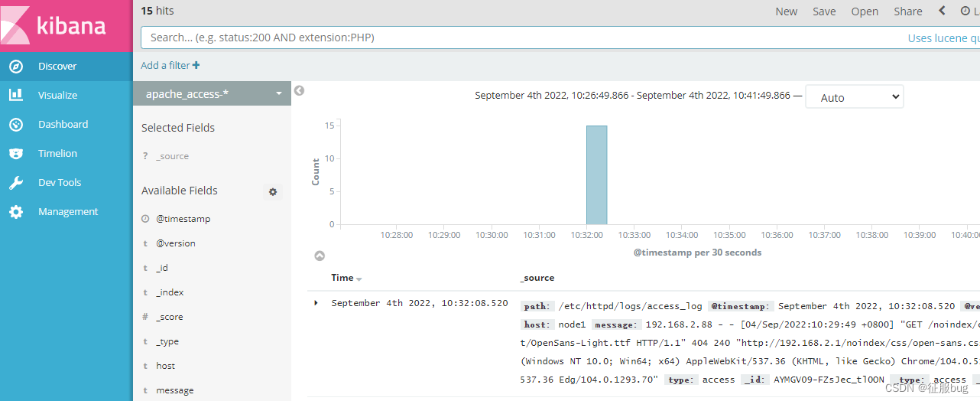Click the Selected Fields heading
The image size is (980, 401).
pyautogui.click(x=178, y=128)
